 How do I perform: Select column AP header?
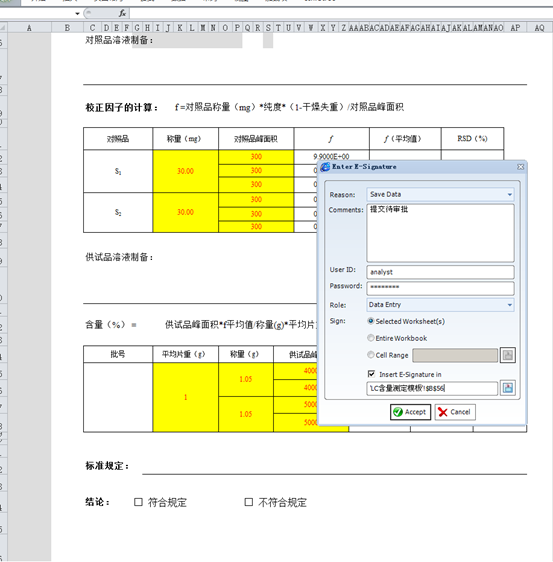point(515,28)
